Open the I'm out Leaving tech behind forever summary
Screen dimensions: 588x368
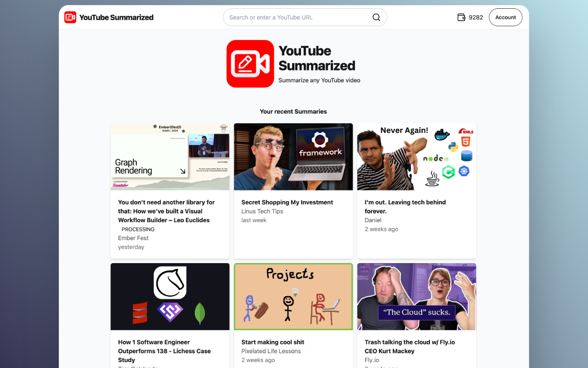(405, 207)
